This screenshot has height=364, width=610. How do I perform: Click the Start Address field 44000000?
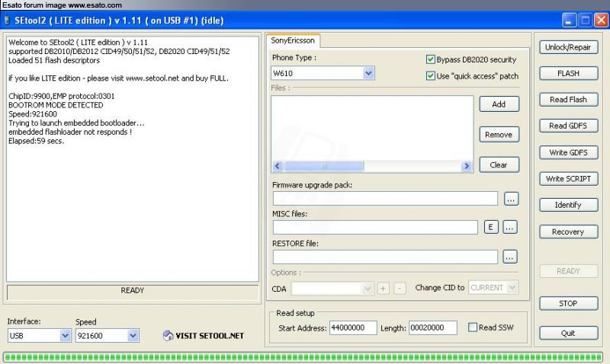point(353,328)
